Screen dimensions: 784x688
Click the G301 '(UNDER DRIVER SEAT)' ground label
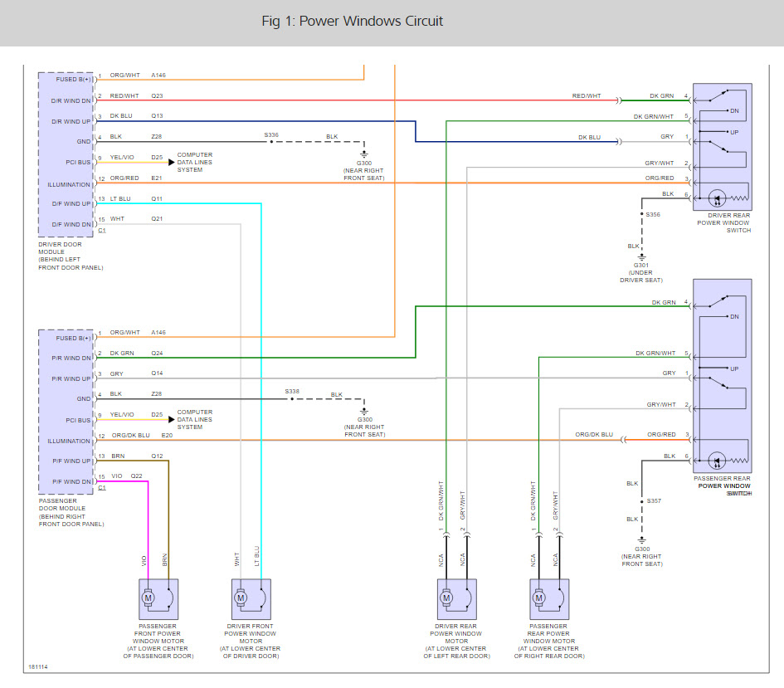[641, 276]
